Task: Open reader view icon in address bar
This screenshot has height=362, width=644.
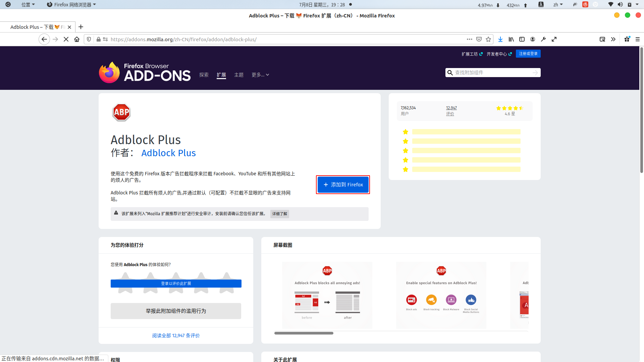Action: [602, 39]
